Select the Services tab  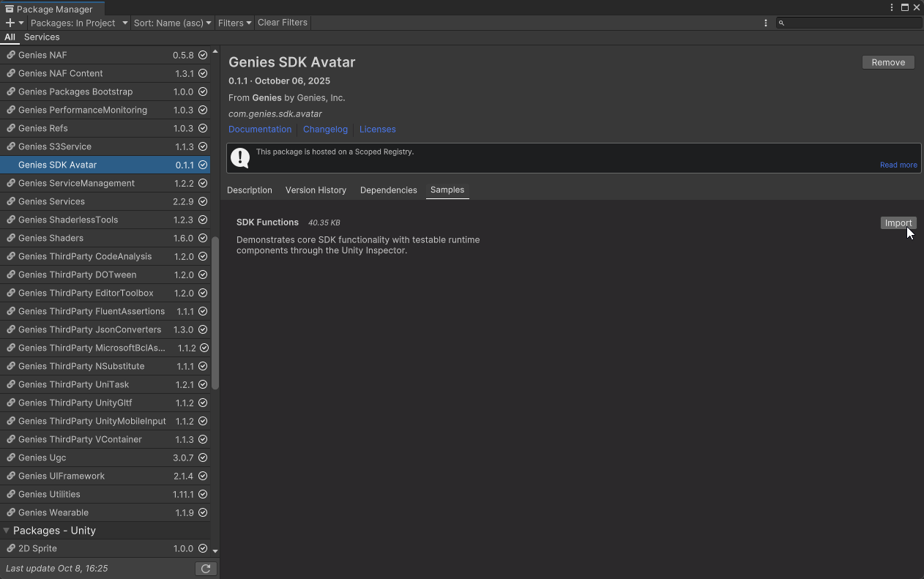(x=42, y=37)
